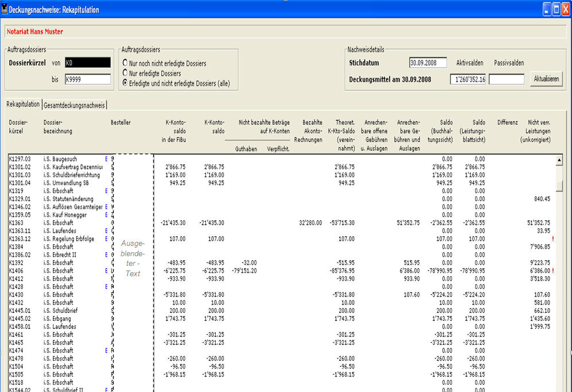Select the K1363 i.S. Erbschaft row

[x=57, y=222]
